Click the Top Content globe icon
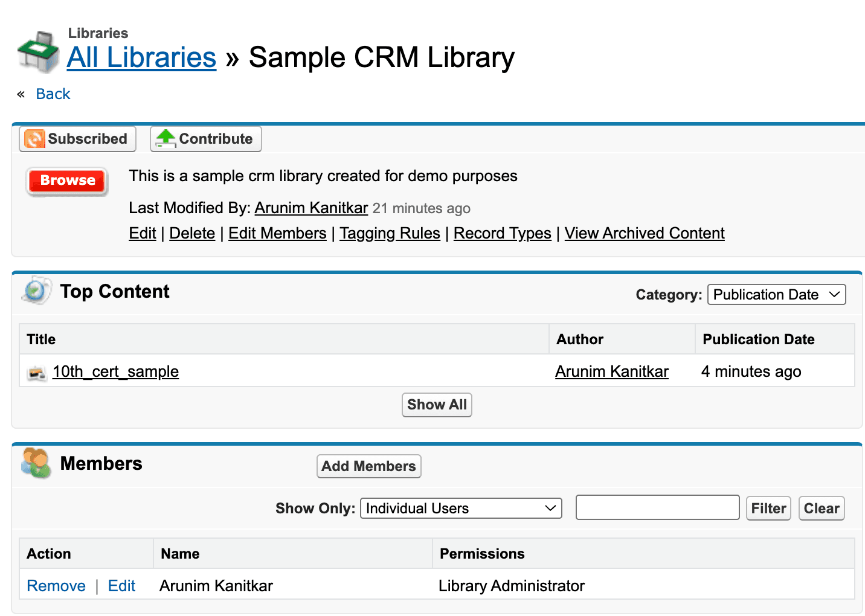Viewport: 865px width, 616px height. pos(36,291)
